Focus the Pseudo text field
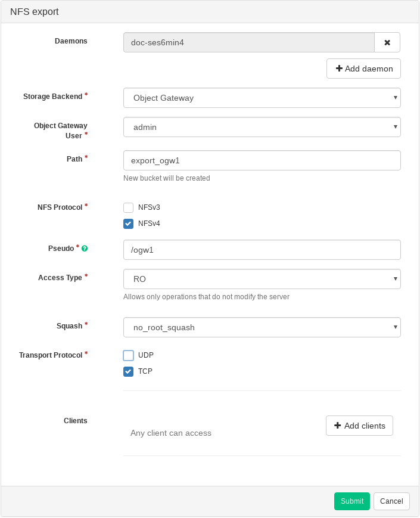 click(x=262, y=250)
